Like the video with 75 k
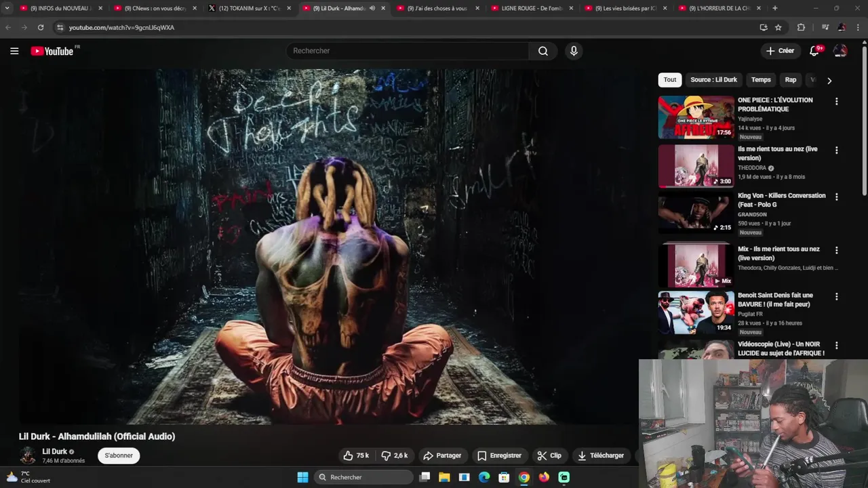This screenshot has height=488, width=868. click(356, 455)
